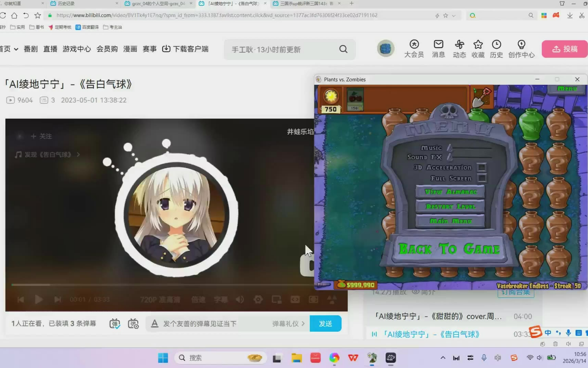Select the shovel tool in Plants vs. Zombies
Screen dimensions: 588x368
[481, 97]
